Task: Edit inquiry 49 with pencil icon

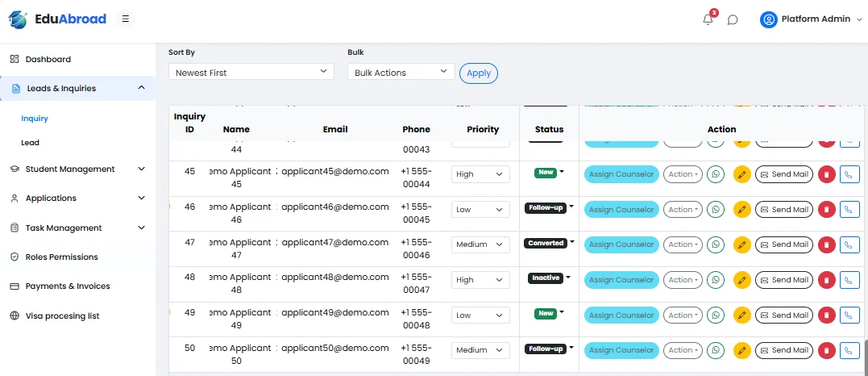Action: click(x=741, y=315)
